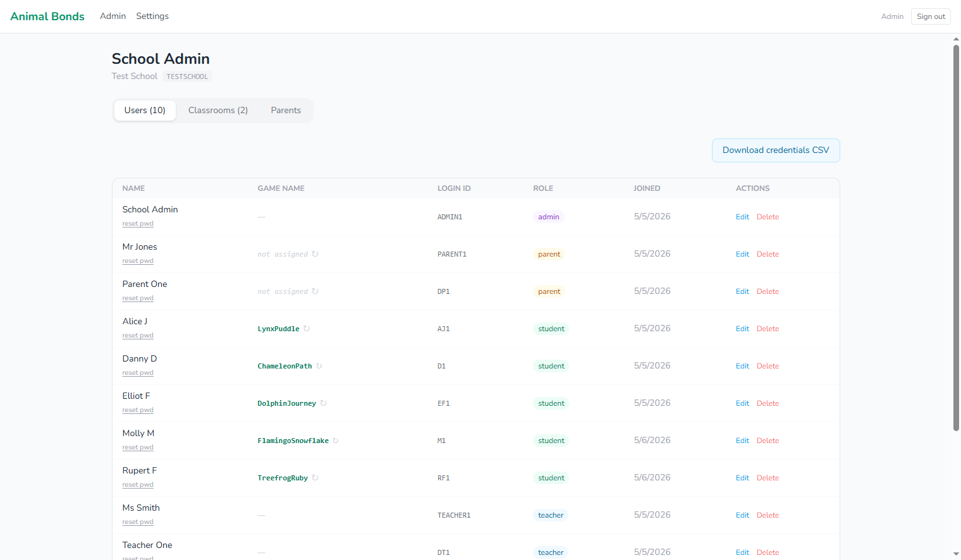Click the ADMIN1 login ID
The image size is (961, 560).
450,217
